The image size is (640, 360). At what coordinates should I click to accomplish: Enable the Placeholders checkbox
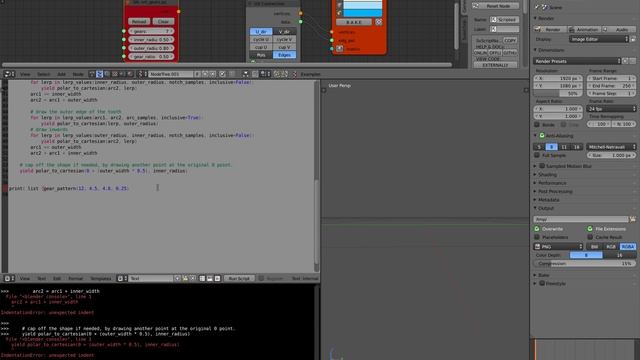click(x=537, y=237)
